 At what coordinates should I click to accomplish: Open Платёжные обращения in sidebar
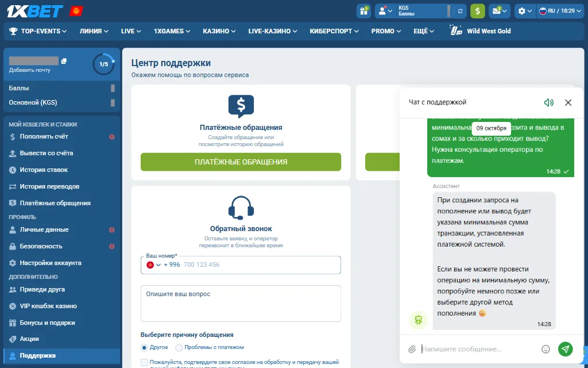click(x=62, y=203)
